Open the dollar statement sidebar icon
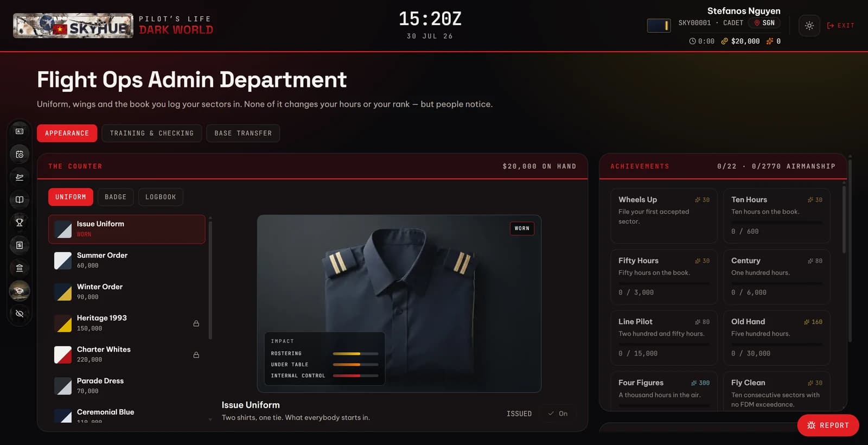Image resolution: width=868 pixels, height=445 pixels. point(20,245)
